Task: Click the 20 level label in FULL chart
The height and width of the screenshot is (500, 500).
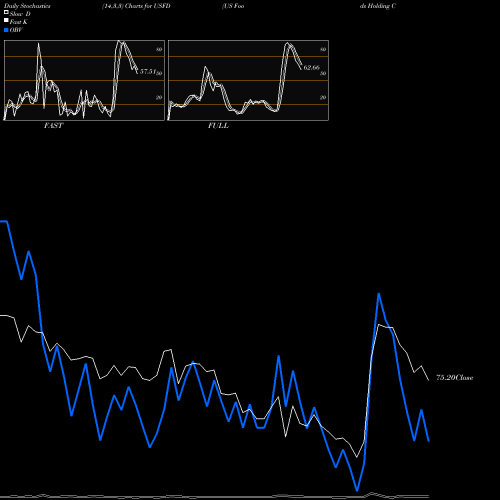Action: (x=323, y=97)
